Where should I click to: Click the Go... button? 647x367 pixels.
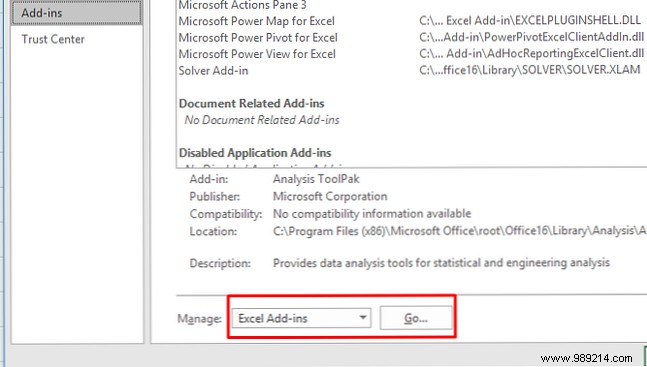coord(416,318)
